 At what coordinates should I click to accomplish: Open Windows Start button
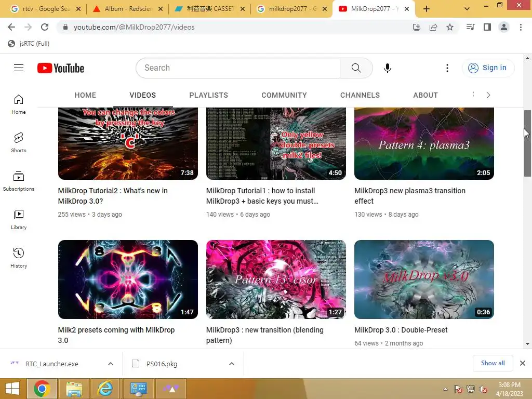pos(12,389)
